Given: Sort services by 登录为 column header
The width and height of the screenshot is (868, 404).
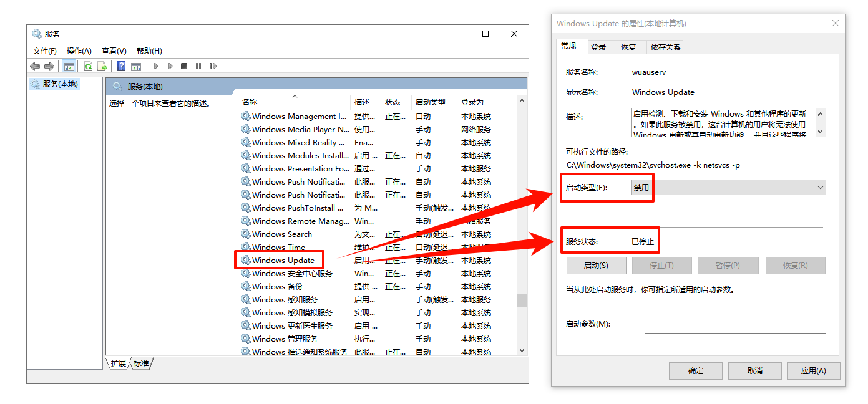Looking at the screenshot, I should pyautogui.click(x=475, y=102).
